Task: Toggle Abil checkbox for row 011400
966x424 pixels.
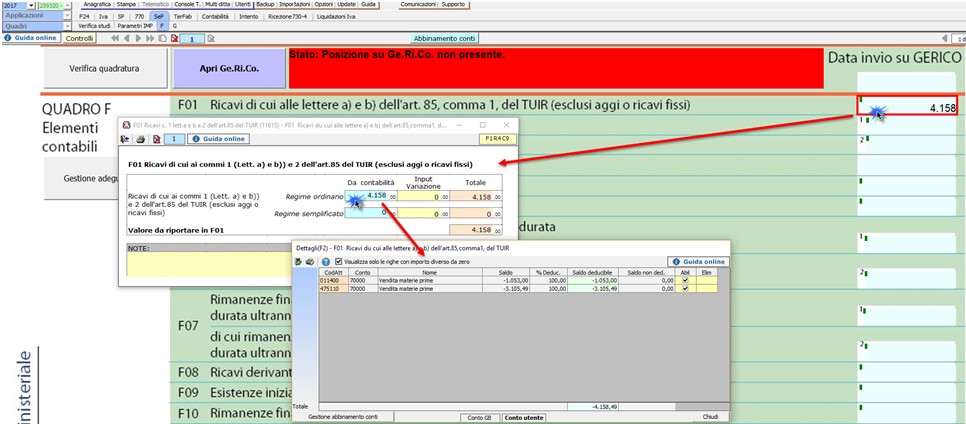Action: point(685,281)
